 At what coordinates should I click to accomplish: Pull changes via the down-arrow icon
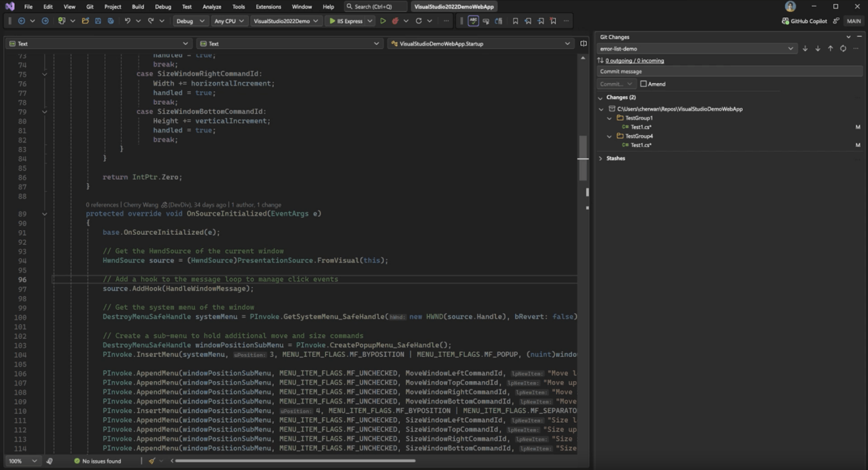tap(817, 48)
